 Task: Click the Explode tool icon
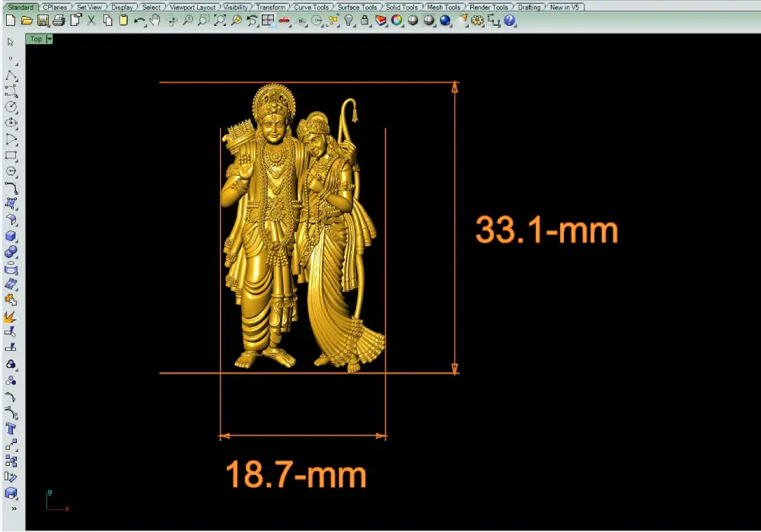(10, 317)
